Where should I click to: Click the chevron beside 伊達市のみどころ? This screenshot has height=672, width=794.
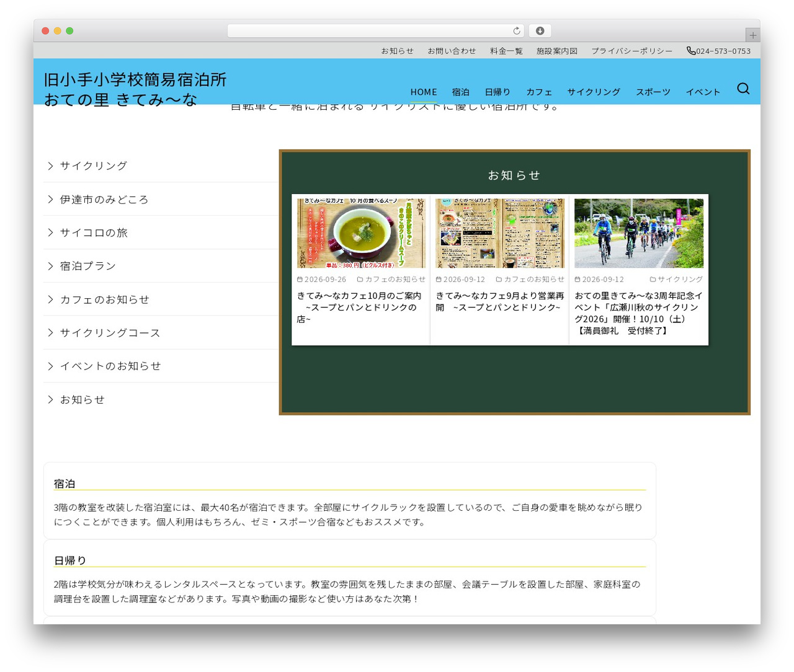click(51, 199)
